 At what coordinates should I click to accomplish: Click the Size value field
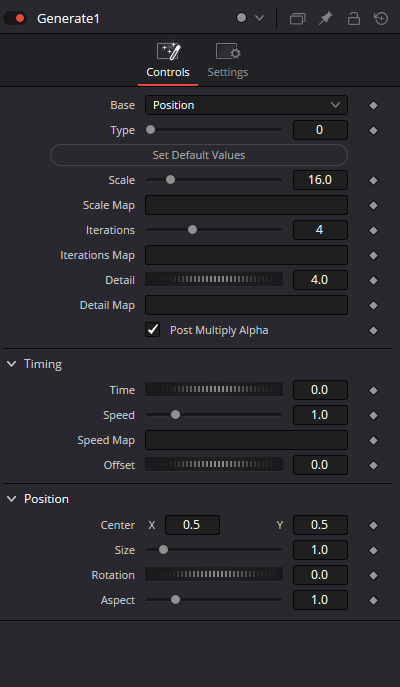coord(320,550)
